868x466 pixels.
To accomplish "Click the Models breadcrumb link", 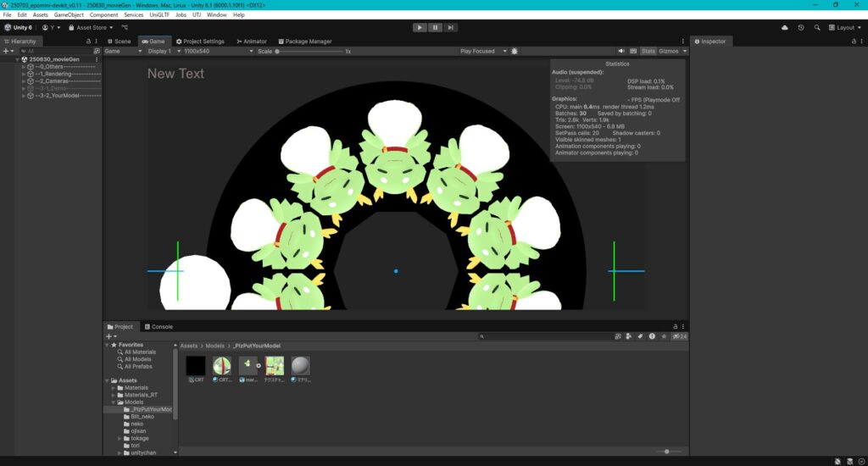I will point(214,346).
